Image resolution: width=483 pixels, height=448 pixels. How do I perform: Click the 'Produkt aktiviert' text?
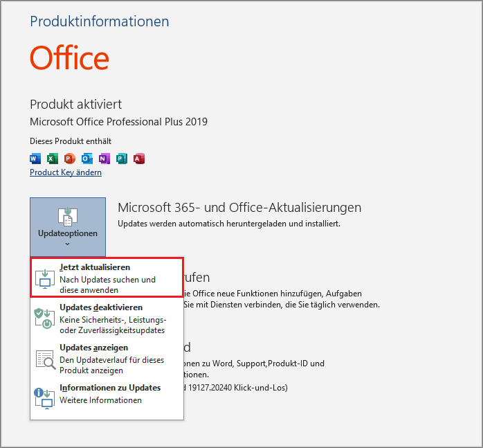(76, 105)
